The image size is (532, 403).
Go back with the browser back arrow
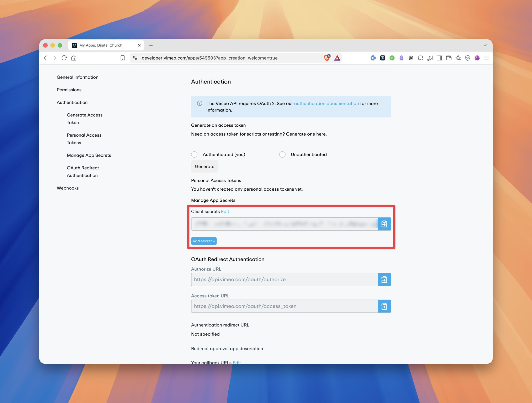tap(46, 58)
